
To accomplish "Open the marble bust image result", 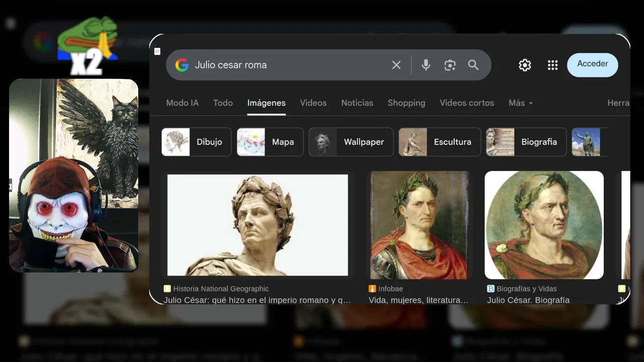I will pyautogui.click(x=258, y=225).
